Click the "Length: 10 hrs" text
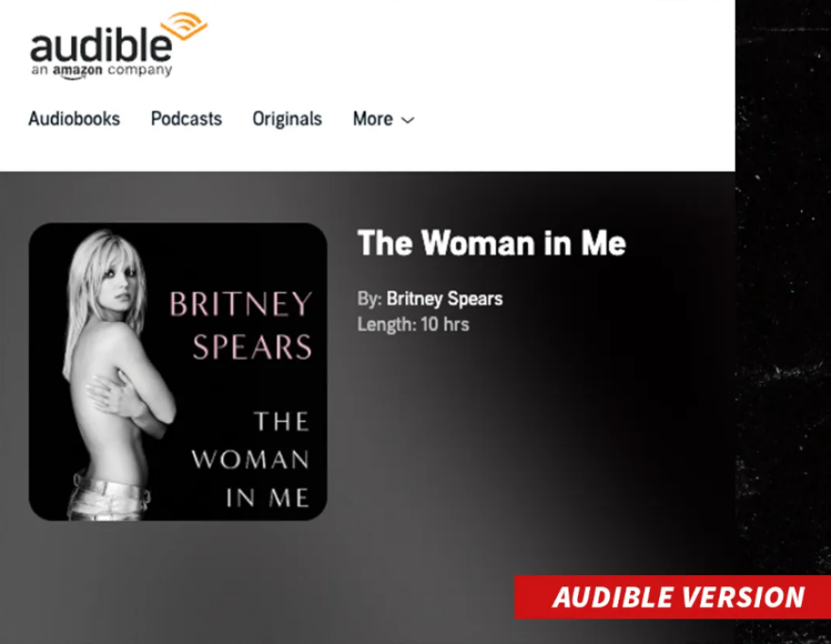The image size is (831, 644). (x=414, y=325)
